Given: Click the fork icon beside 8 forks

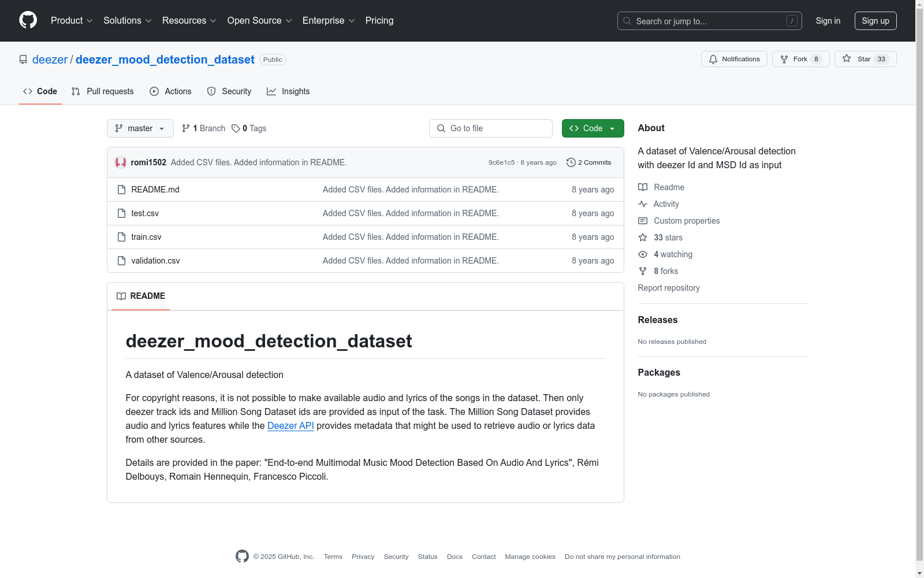Looking at the screenshot, I should [x=643, y=271].
